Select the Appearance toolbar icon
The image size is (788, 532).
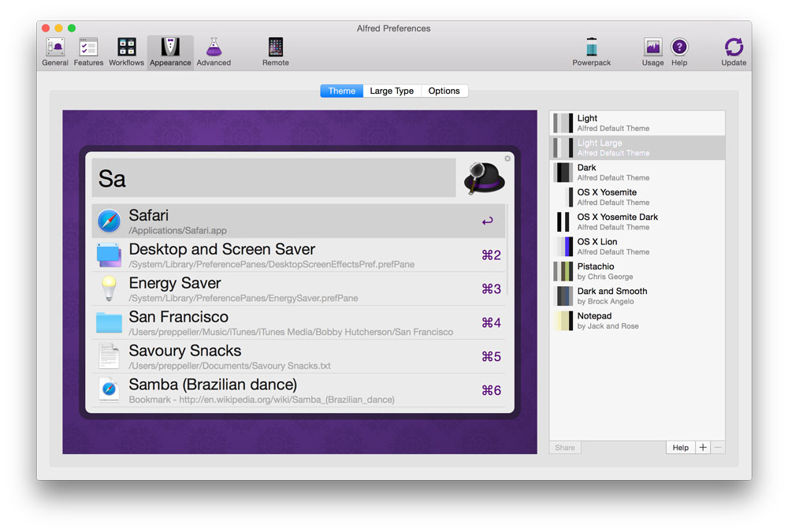[170, 52]
